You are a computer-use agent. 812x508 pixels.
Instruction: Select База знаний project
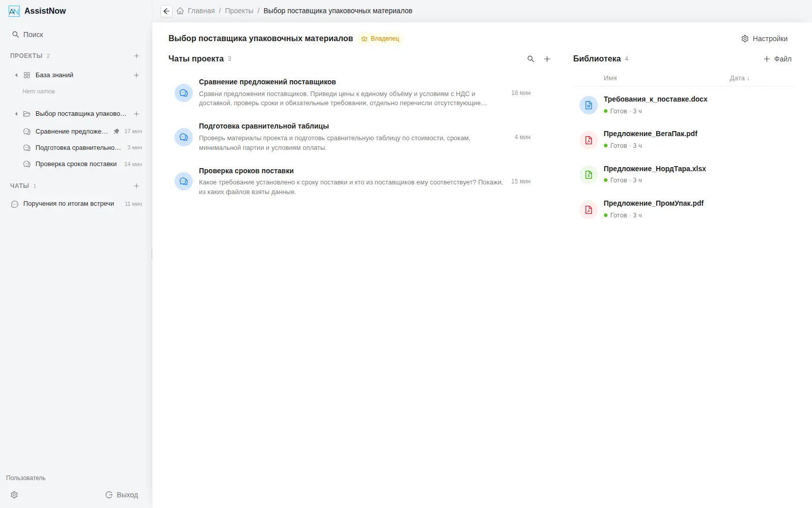pos(54,75)
